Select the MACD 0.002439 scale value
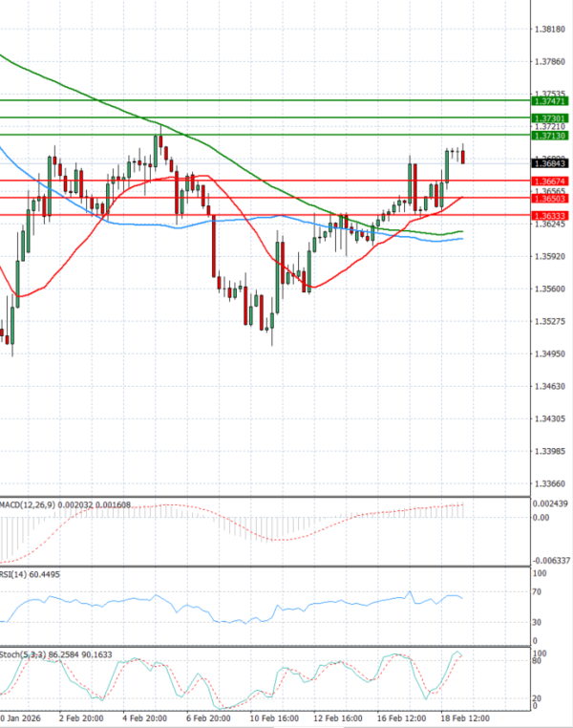 coord(551,503)
